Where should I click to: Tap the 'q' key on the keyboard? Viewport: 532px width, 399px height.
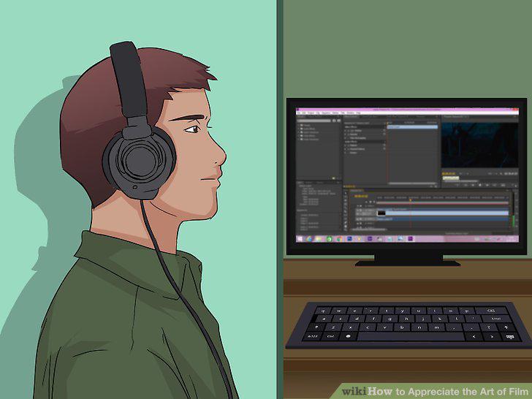click(x=323, y=310)
